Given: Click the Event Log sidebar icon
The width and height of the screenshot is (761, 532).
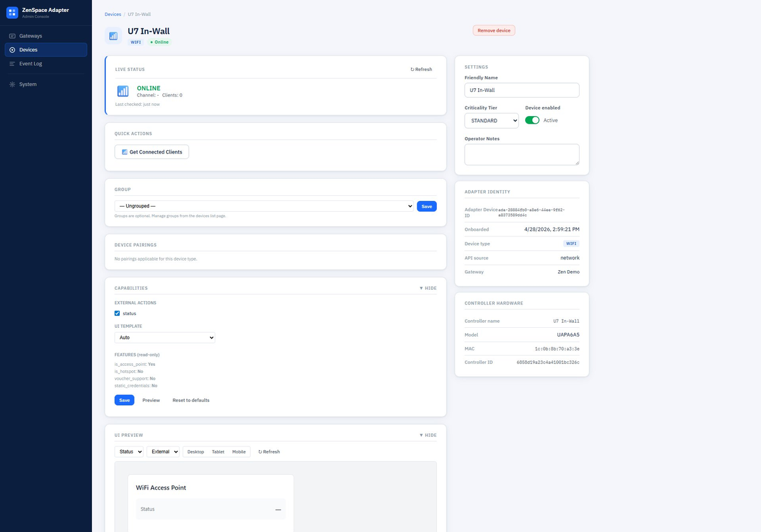Looking at the screenshot, I should tap(12, 64).
